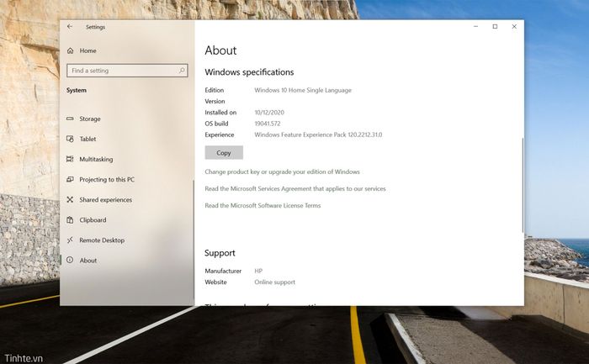Click the OS build value 19041.572

pos(268,124)
